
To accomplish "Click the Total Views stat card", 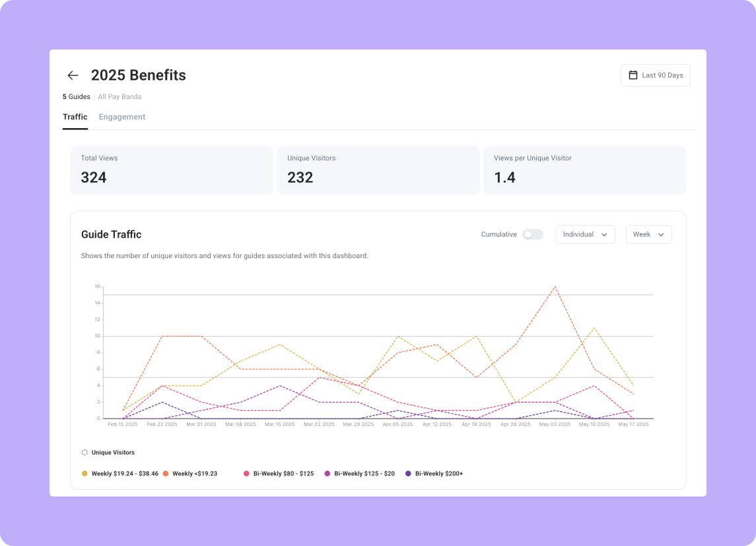I will click(172, 170).
